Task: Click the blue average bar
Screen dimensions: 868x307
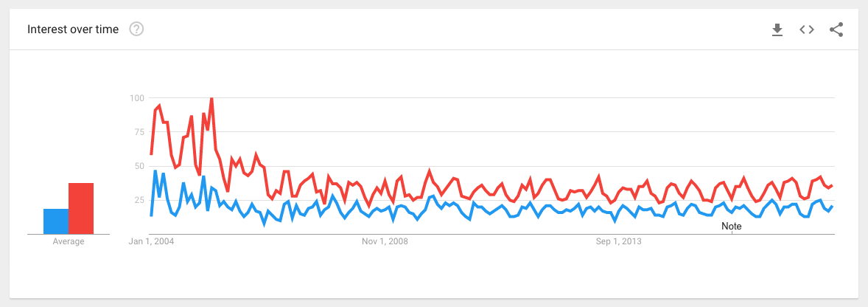Action: pyautogui.click(x=56, y=221)
